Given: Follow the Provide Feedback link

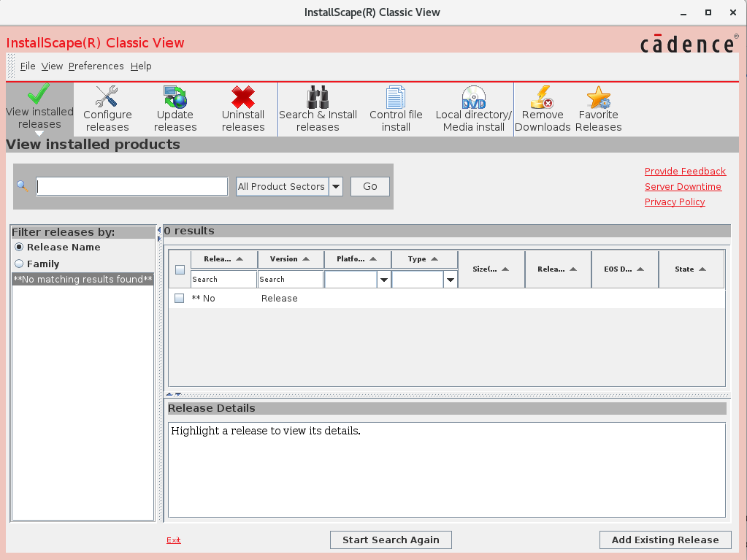Looking at the screenshot, I should [685, 172].
